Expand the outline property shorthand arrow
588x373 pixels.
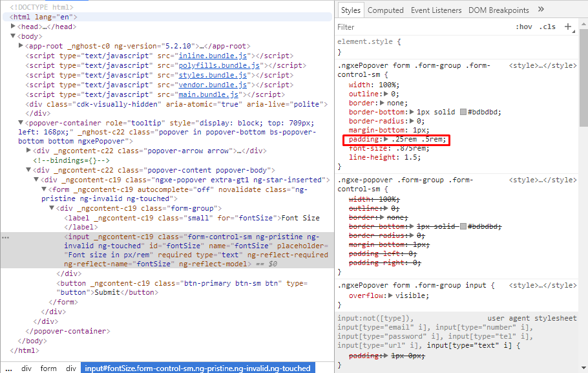[386, 94]
